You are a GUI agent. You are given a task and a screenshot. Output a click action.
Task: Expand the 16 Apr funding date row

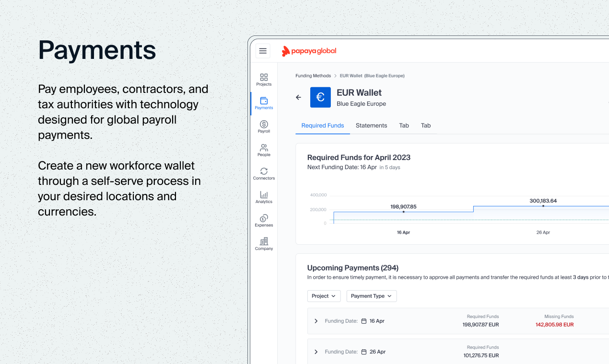316,321
